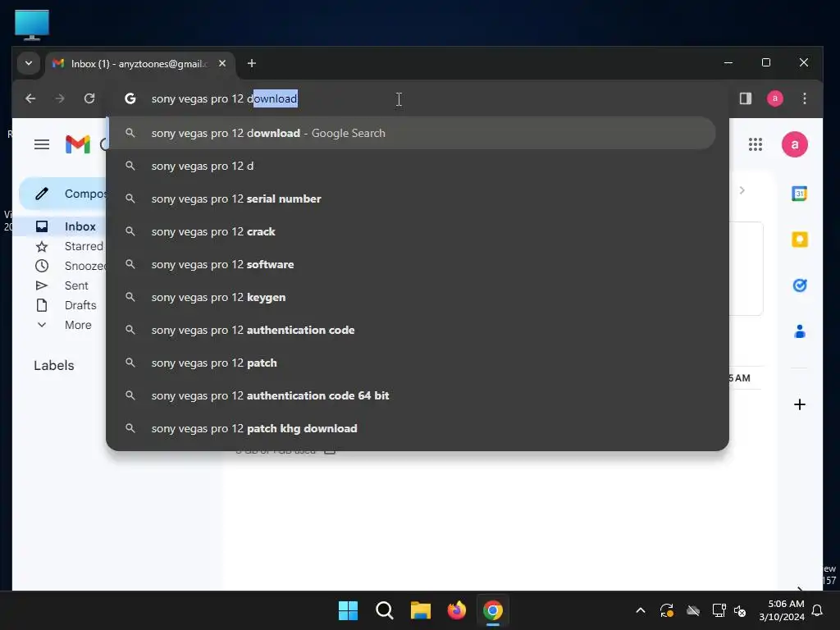Open Google Keep side panel
Screen dimensions: 840x630
pos(799,240)
